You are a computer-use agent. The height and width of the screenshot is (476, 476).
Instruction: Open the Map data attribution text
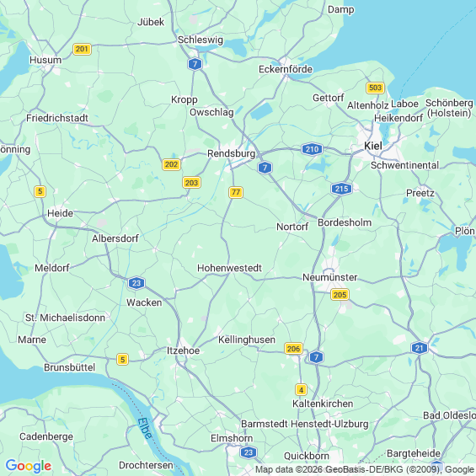pyautogui.click(x=366, y=469)
